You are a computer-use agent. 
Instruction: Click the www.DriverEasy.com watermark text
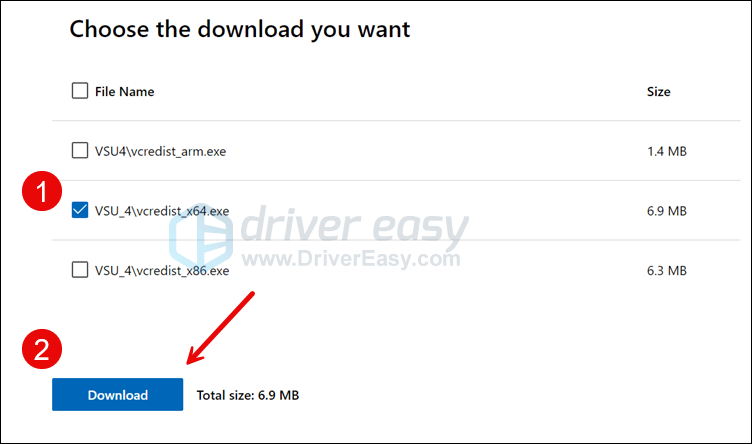pyautogui.click(x=351, y=259)
